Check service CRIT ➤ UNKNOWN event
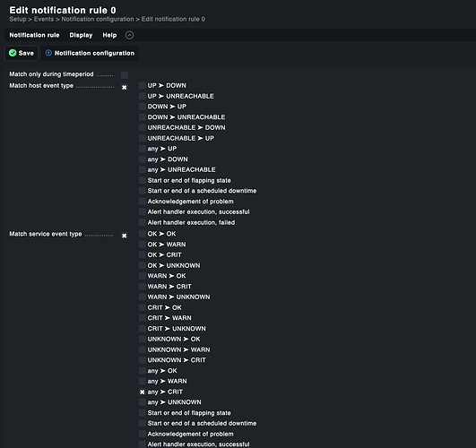Viewport: 476px width, 448px height. tap(142, 329)
